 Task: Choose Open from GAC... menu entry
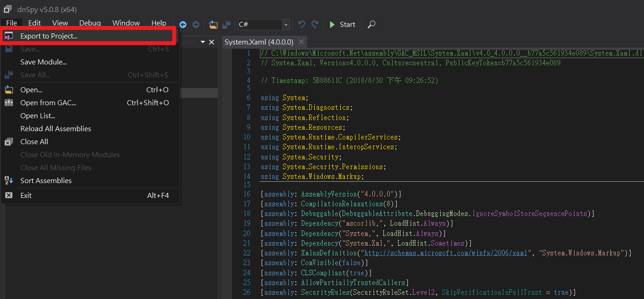(x=90, y=103)
